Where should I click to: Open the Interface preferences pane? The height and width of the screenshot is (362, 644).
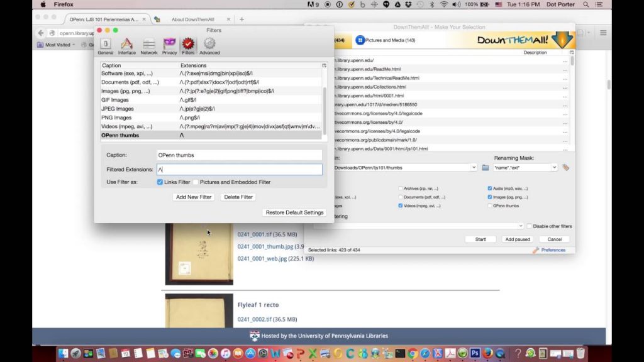(127, 47)
